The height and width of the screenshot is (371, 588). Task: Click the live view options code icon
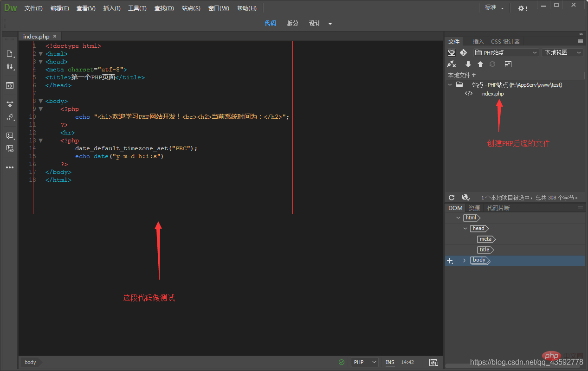point(9,85)
